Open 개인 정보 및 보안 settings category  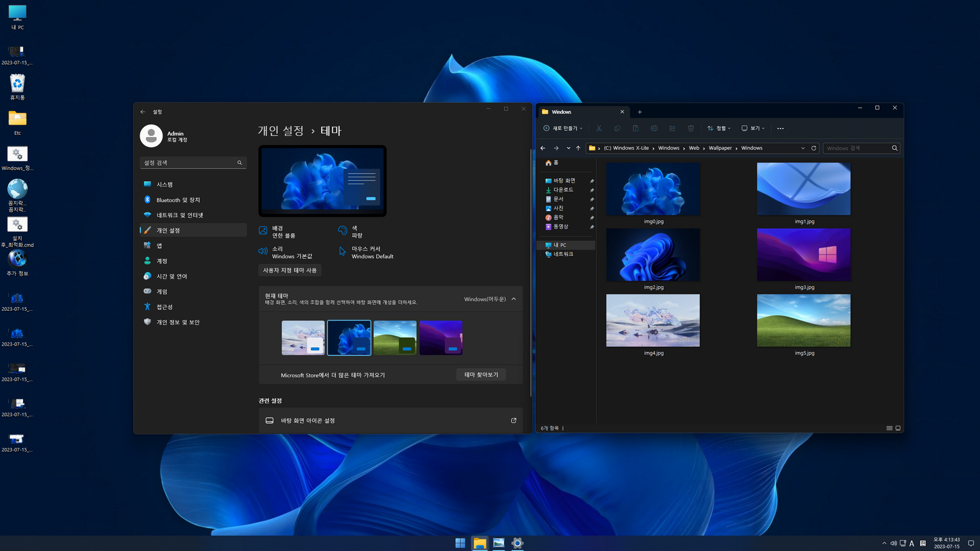click(x=193, y=322)
